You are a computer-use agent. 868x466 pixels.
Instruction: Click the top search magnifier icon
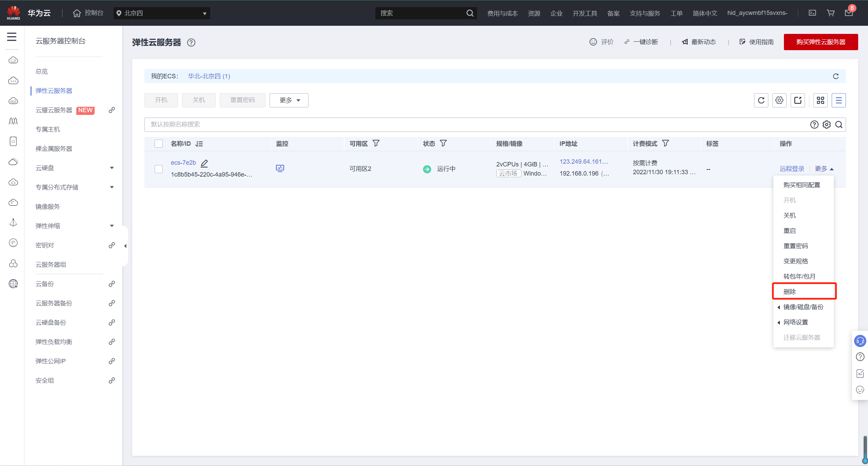pos(470,13)
